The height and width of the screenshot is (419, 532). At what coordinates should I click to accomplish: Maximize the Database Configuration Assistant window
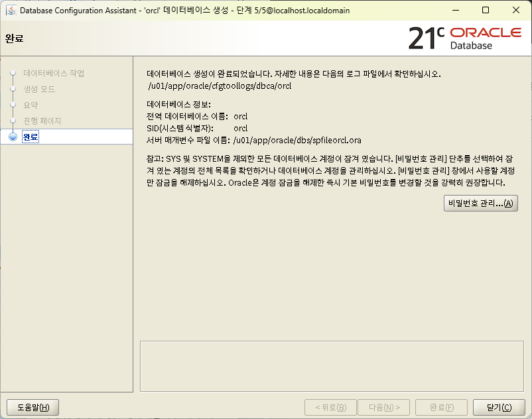tap(486, 10)
